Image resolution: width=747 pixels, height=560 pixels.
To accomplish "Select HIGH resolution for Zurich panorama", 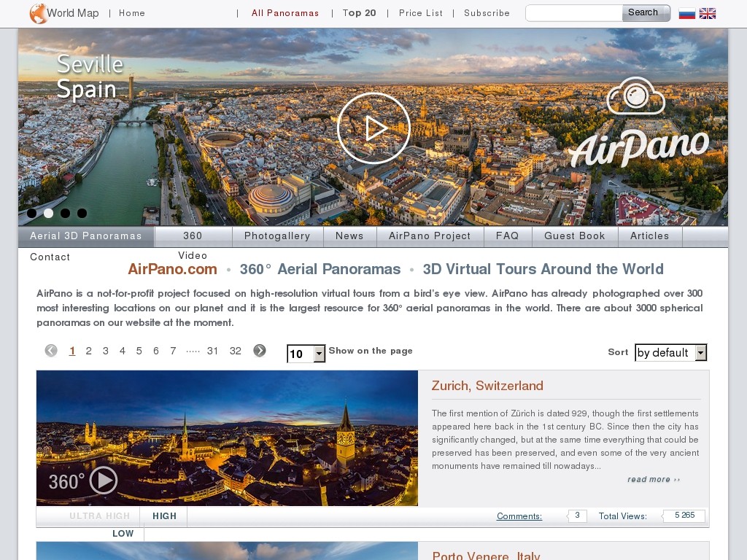I will coord(164,516).
